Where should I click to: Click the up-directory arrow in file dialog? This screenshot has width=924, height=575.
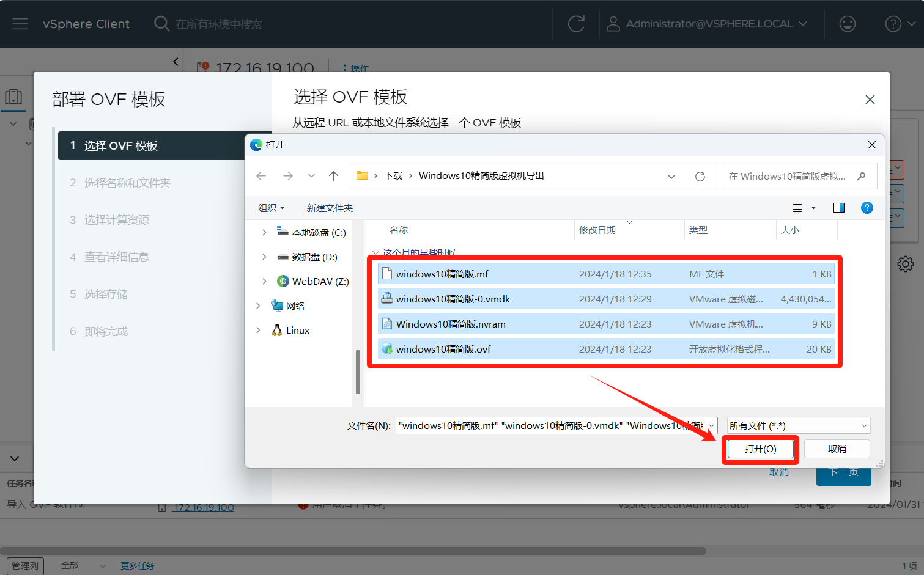coord(333,176)
